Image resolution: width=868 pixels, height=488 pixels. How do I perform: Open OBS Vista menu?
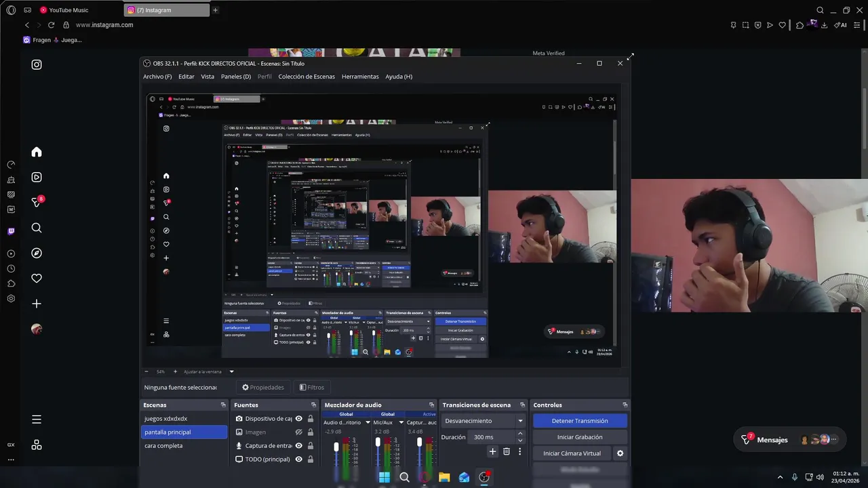pyautogui.click(x=208, y=77)
